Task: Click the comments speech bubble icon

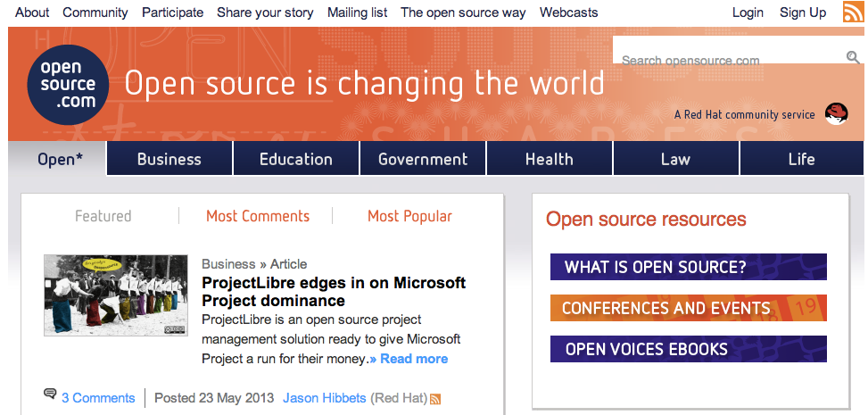Action: tap(50, 394)
